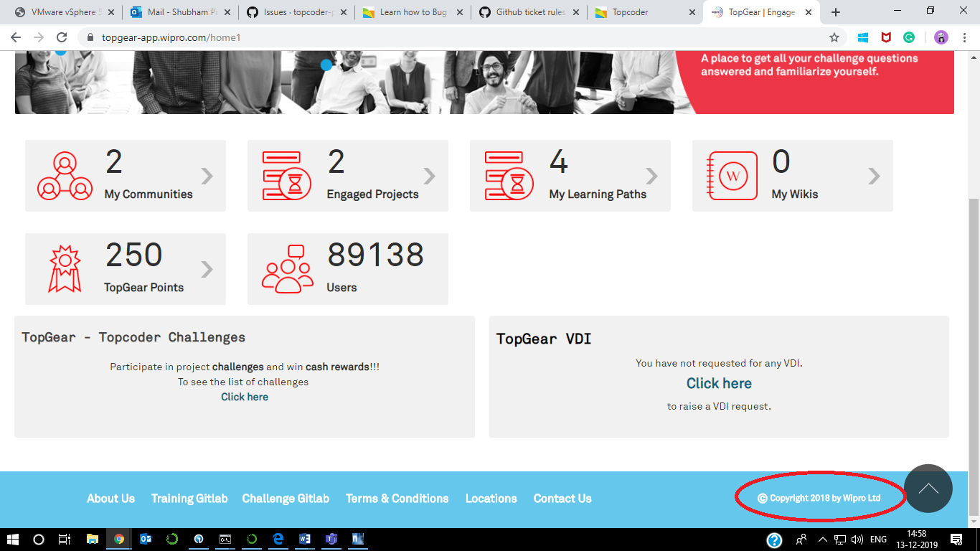The image size is (980, 551).
Task: Expand My Communities with its chevron
Action: click(207, 176)
